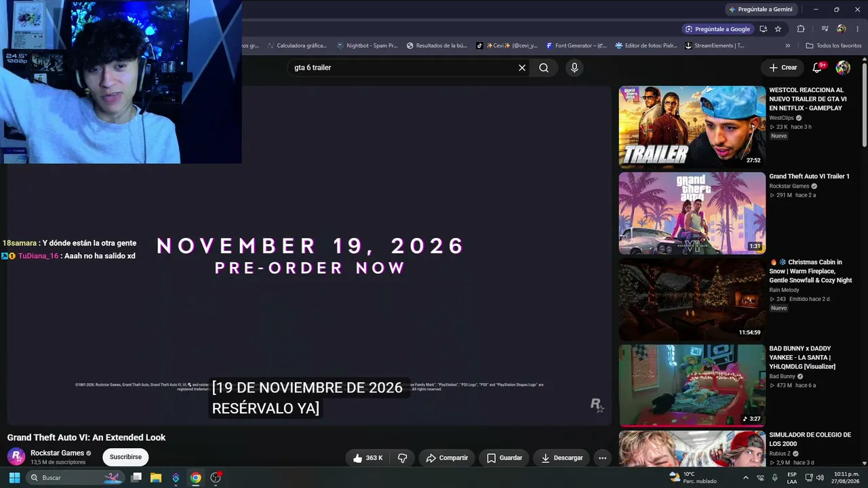The width and height of the screenshot is (868, 488).
Task: Open Chrome three-dot menu
Action: click(x=858, y=29)
